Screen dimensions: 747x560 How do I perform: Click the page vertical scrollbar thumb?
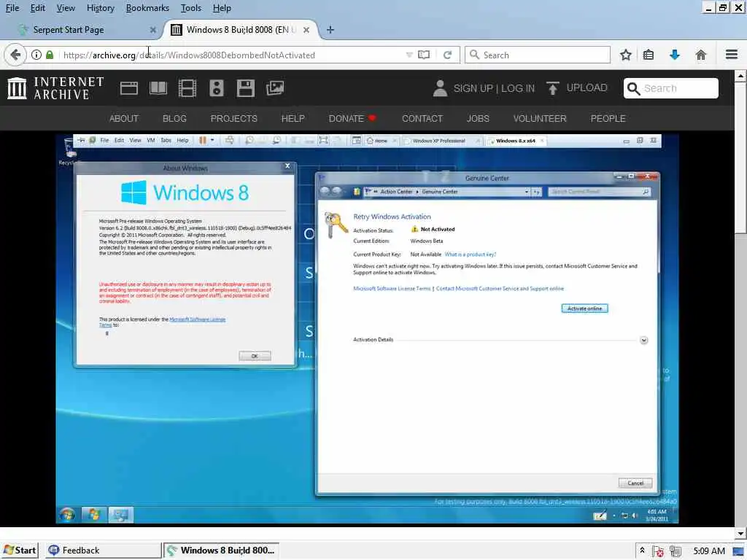click(740, 157)
